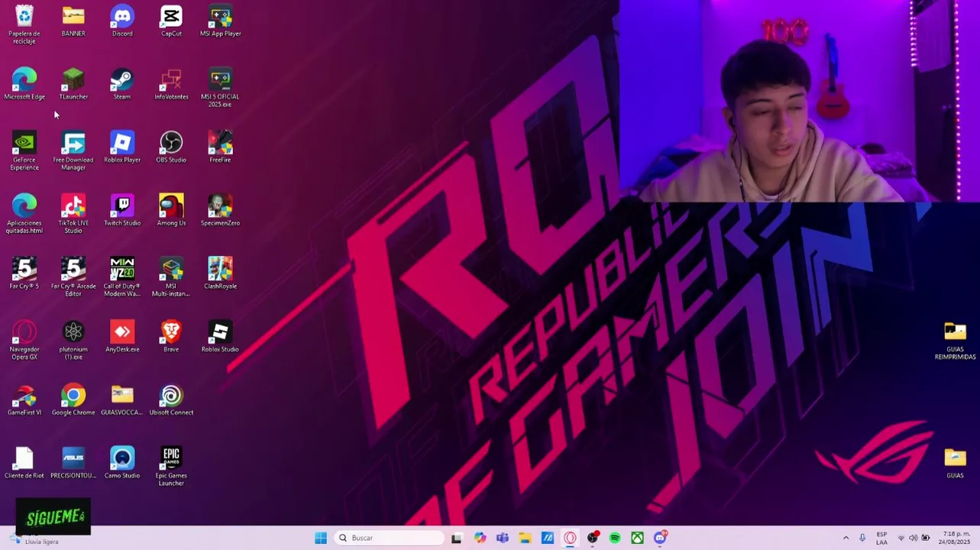Click the GUIAS folder on desktop
Screen dimensions: 980x550
(x=955, y=463)
